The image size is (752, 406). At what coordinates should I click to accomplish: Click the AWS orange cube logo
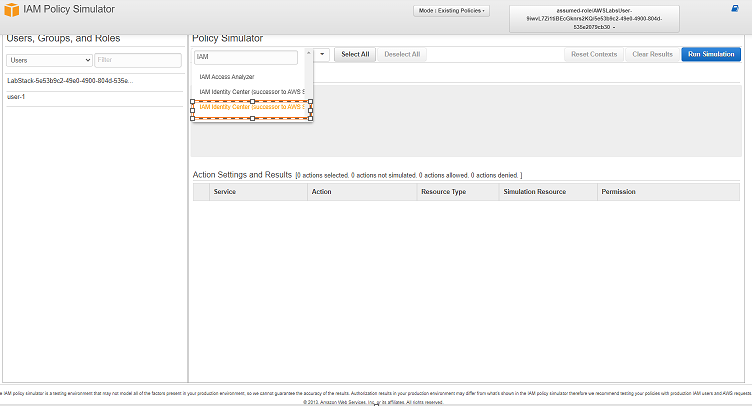[x=11, y=10]
